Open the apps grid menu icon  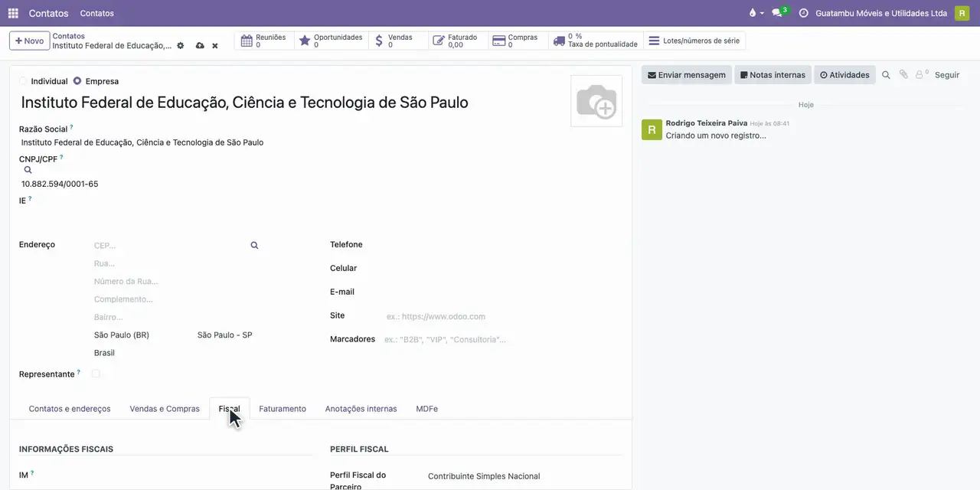click(13, 13)
